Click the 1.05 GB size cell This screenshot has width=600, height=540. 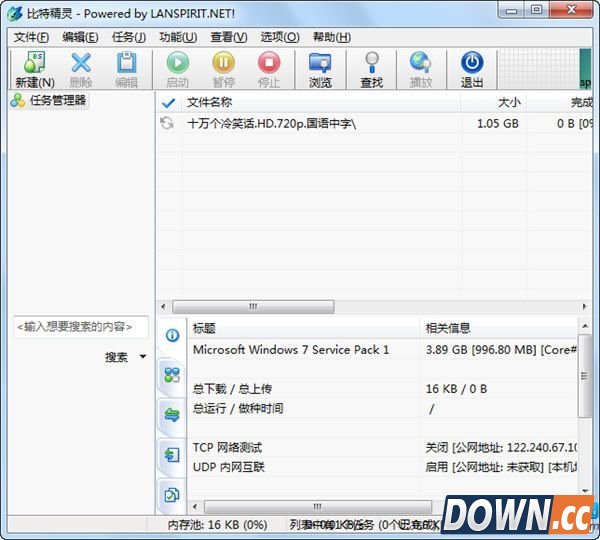497,124
